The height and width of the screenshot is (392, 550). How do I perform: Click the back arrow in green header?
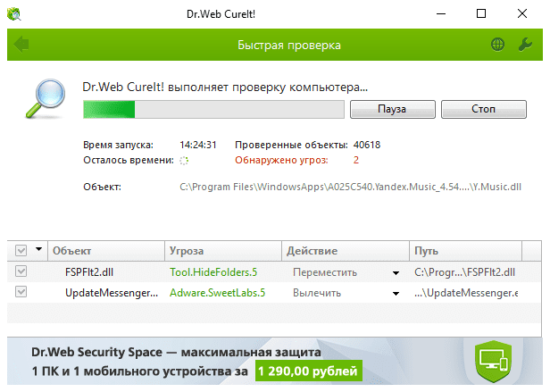tap(22, 45)
